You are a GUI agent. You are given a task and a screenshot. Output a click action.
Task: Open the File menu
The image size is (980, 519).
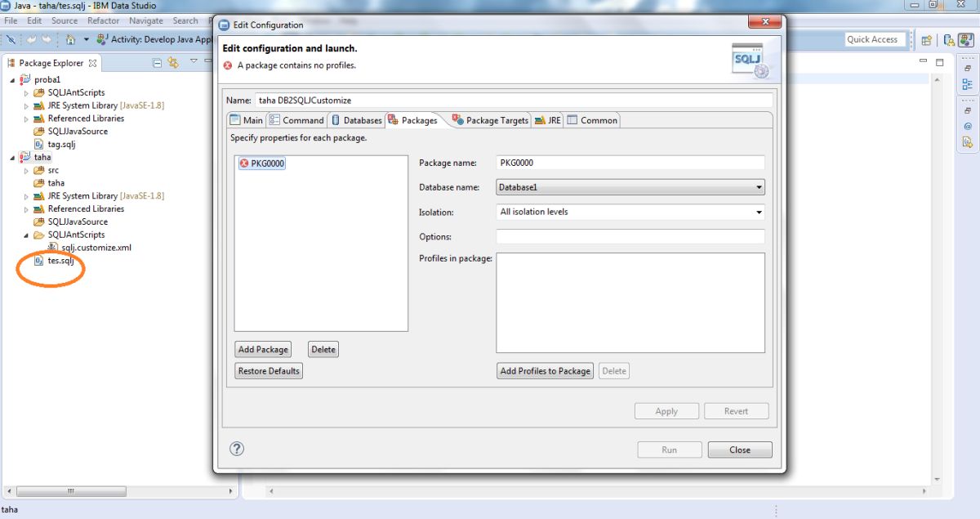click(x=11, y=20)
